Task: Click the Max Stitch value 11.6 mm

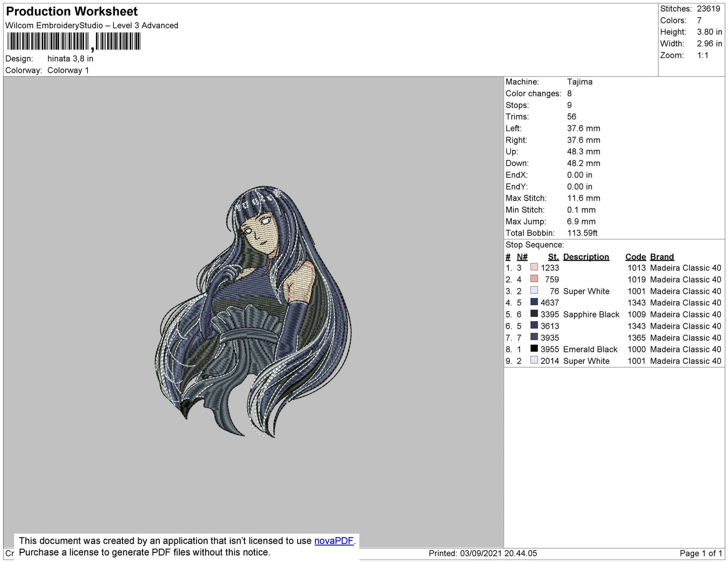Action: 583,198
